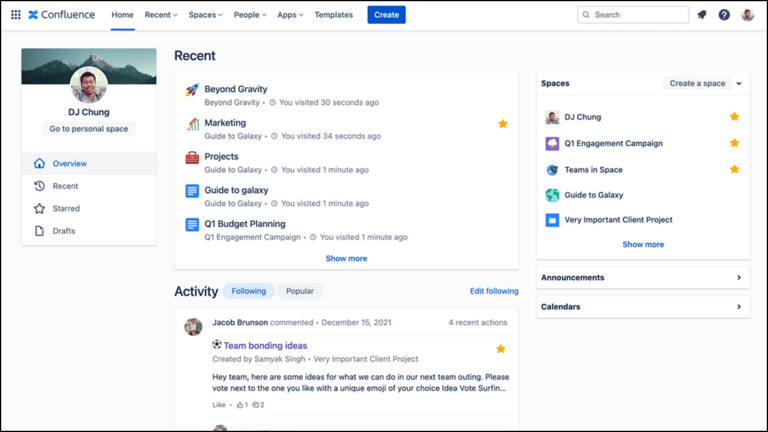768x432 pixels.
Task: Open the user profile avatar in header
Action: click(x=747, y=15)
